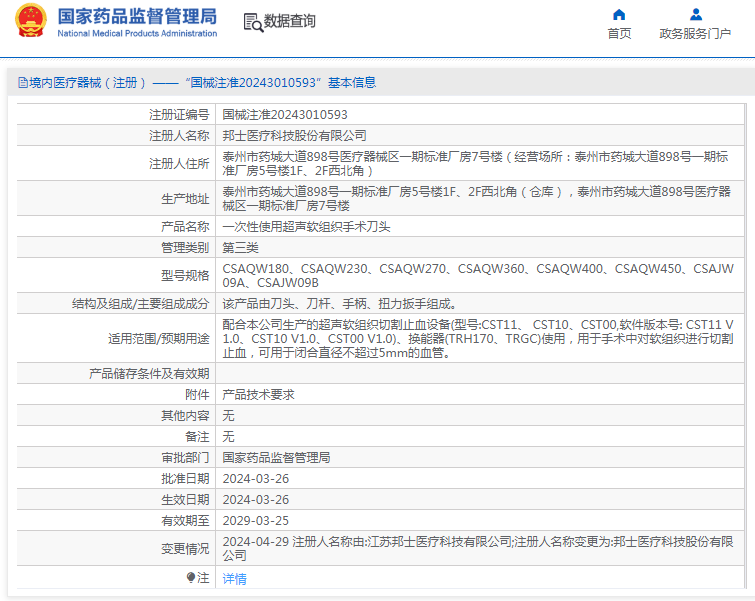This screenshot has height=601, width=755.
Task: Click the 型号规格 row label
Action: 185,276
